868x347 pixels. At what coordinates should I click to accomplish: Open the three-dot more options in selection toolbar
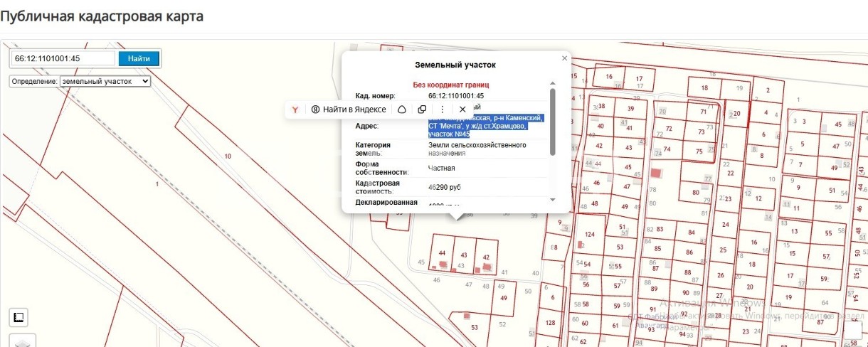[x=442, y=110]
